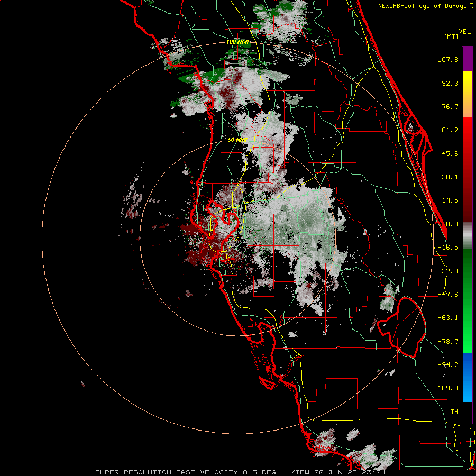Click the TH label on the color bar
Image resolution: width=476 pixels, height=476 pixels.
(x=454, y=412)
